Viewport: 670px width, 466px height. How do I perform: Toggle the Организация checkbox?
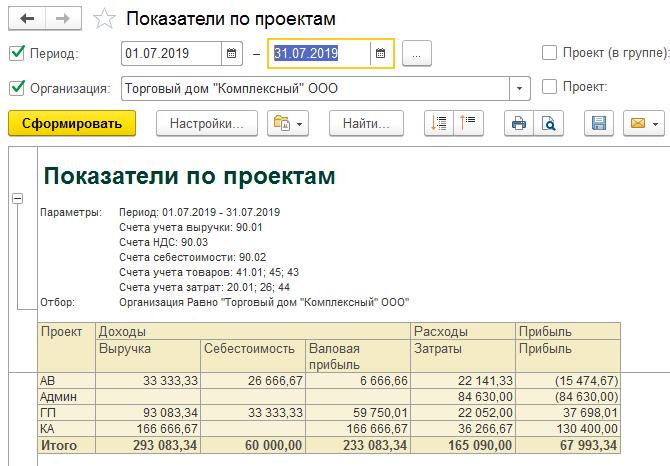click(x=17, y=88)
